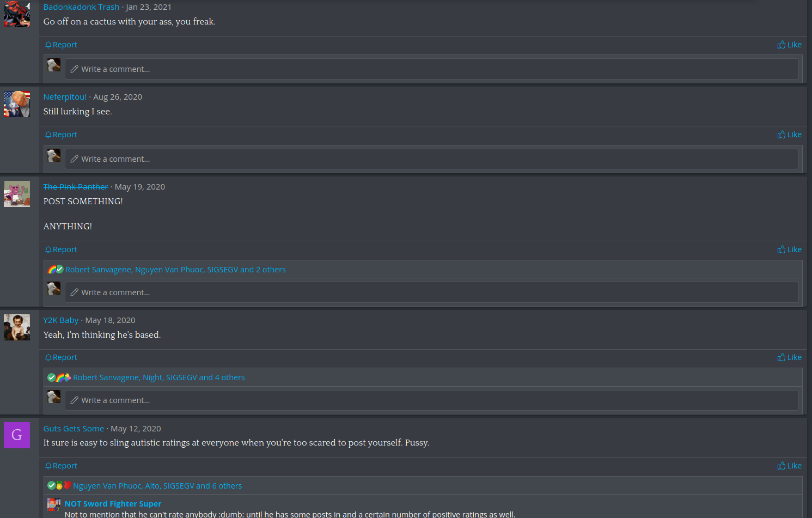Open the purple G avatar
Screen dimensions: 812x518
[x=17, y=435]
